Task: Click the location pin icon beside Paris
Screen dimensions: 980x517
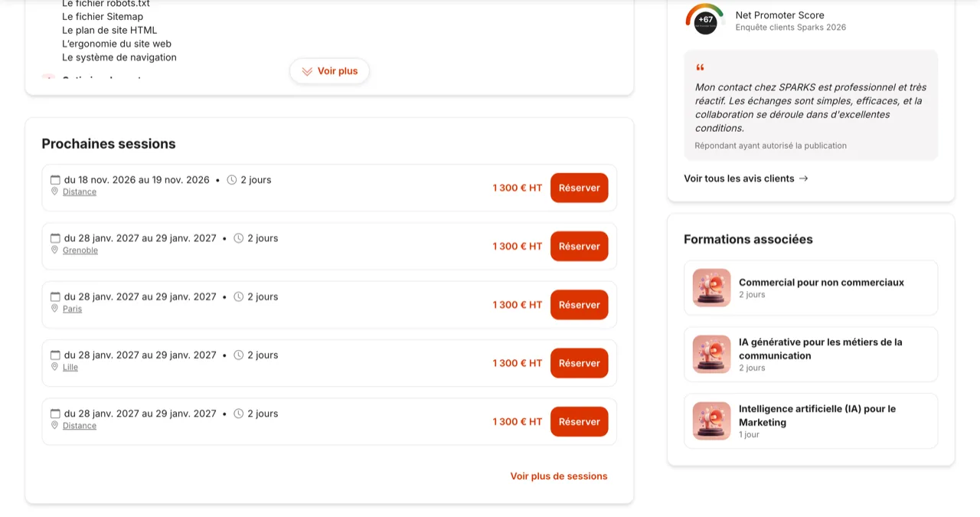Action: pos(54,308)
